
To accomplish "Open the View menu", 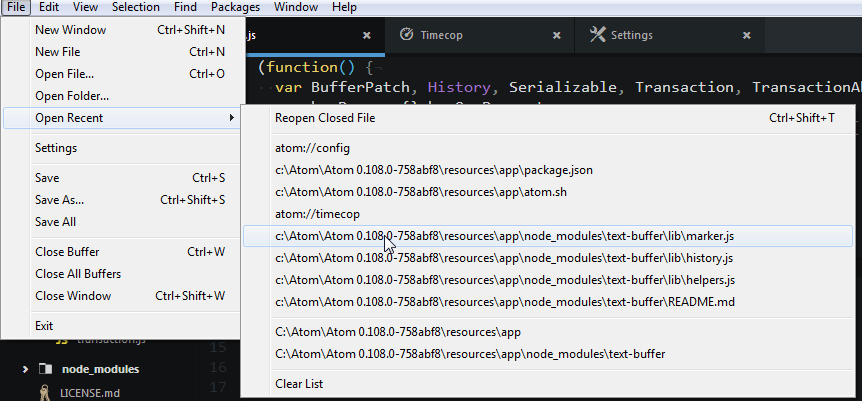I will [85, 7].
